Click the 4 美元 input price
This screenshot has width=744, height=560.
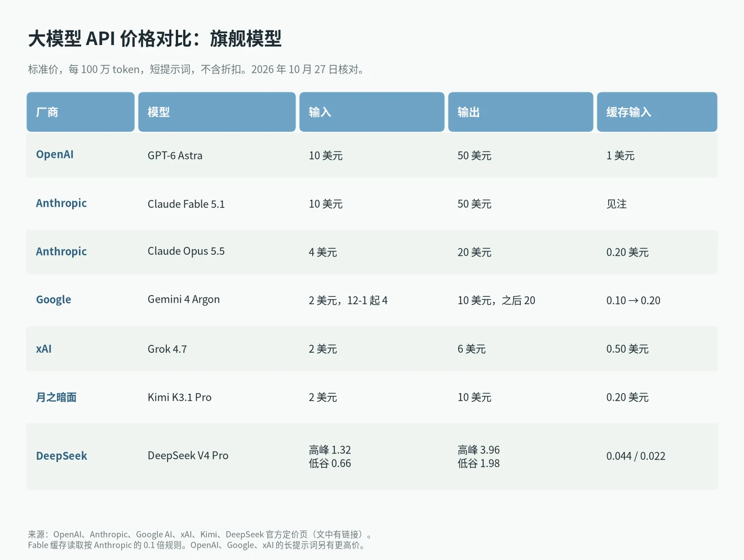tap(322, 252)
